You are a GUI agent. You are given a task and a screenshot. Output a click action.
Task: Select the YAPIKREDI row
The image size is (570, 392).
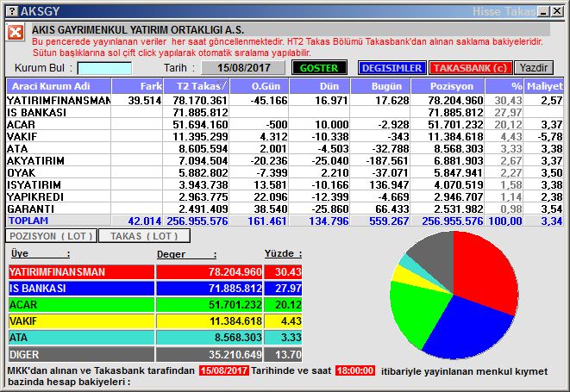(285, 197)
